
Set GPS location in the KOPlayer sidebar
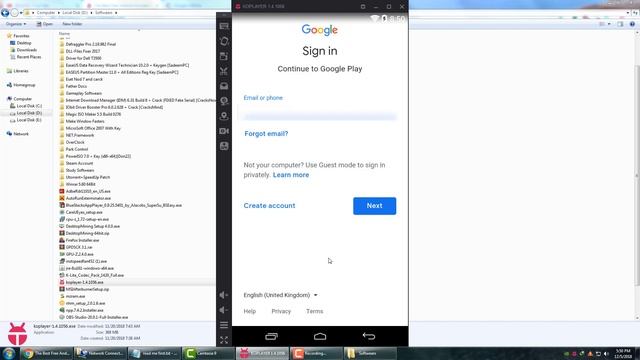pos(224,116)
